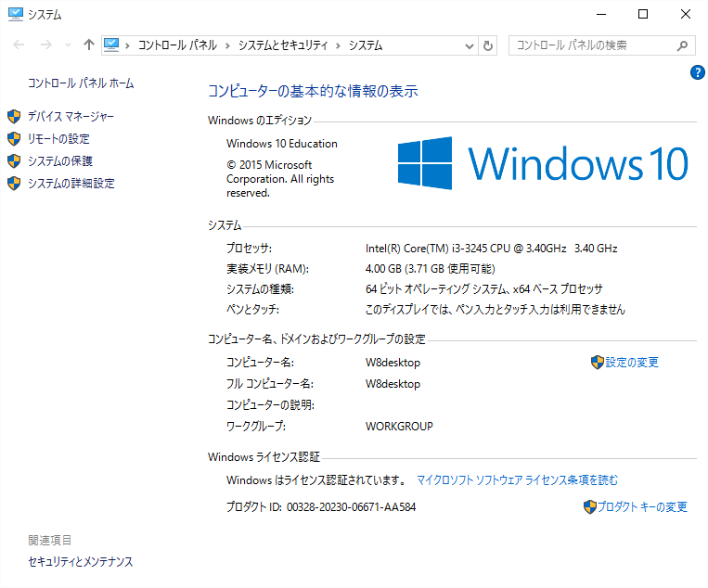Open the address bar history dropdown arrow
Image resolution: width=708 pixels, height=588 pixels.
[x=470, y=45]
